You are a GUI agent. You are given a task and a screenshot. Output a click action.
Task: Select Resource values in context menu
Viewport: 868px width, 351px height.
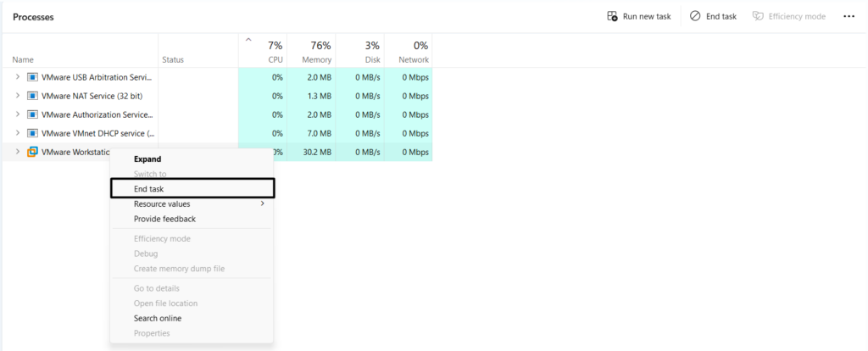click(x=162, y=203)
